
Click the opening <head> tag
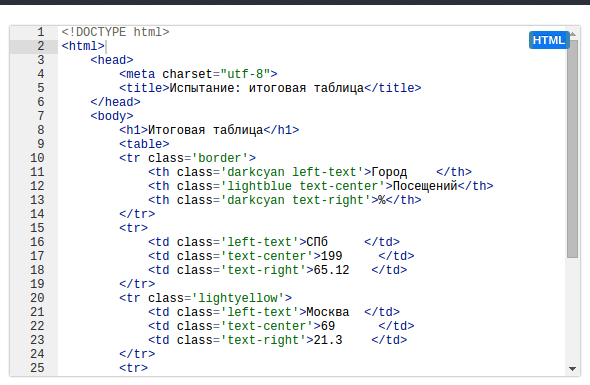pyautogui.click(x=112, y=60)
